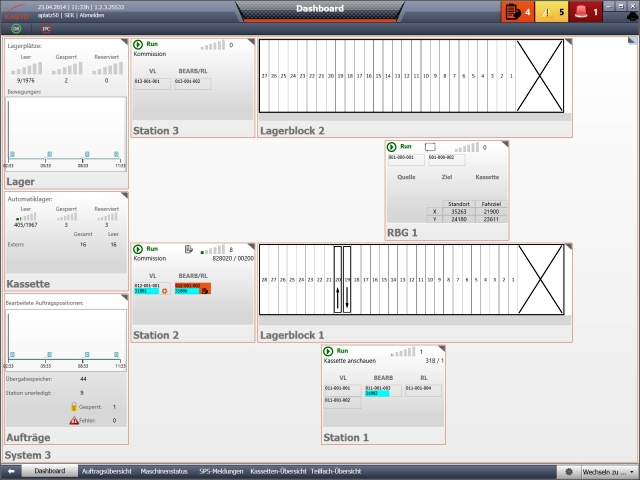The width and height of the screenshot is (640, 480).
Task: Click the padlock Gesperrt icon in Aufträge
Action: pyautogui.click(x=74, y=407)
